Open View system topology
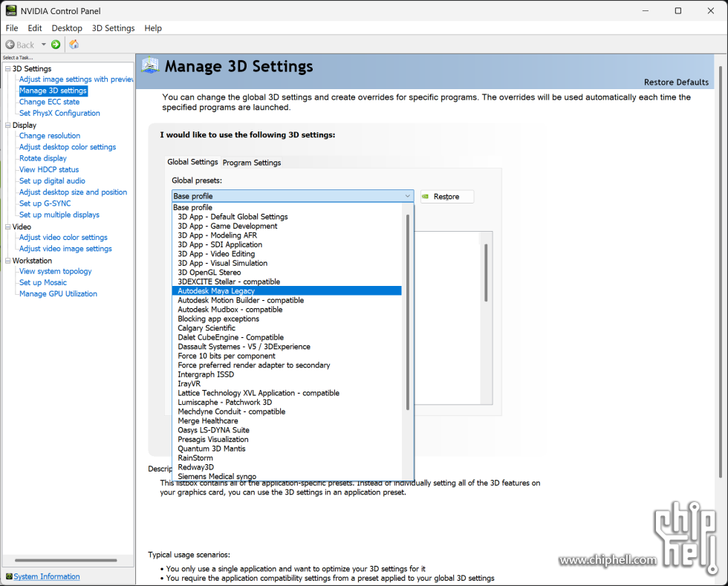The image size is (728, 586). (55, 271)
